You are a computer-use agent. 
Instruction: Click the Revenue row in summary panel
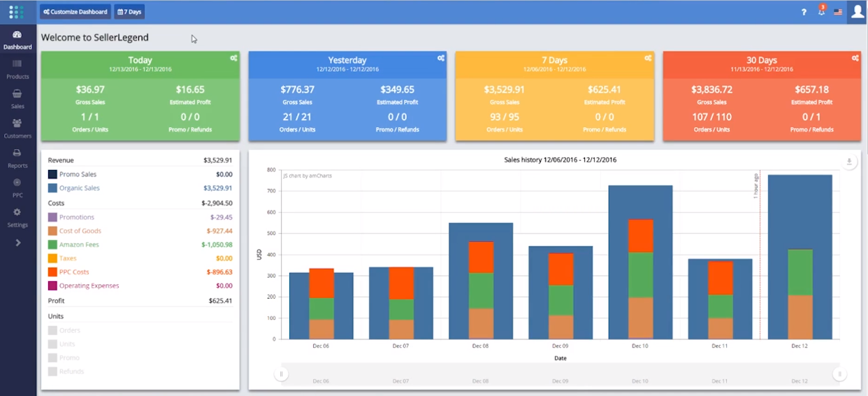(140, 160)
